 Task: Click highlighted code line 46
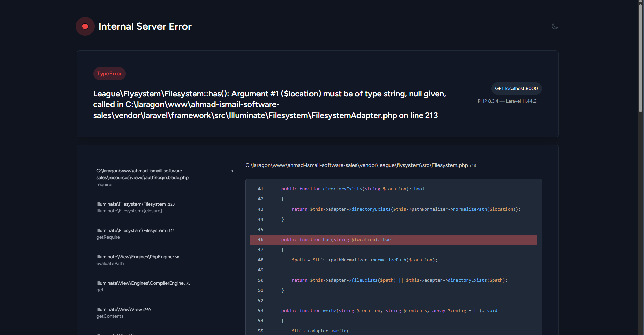click(393, 240)
